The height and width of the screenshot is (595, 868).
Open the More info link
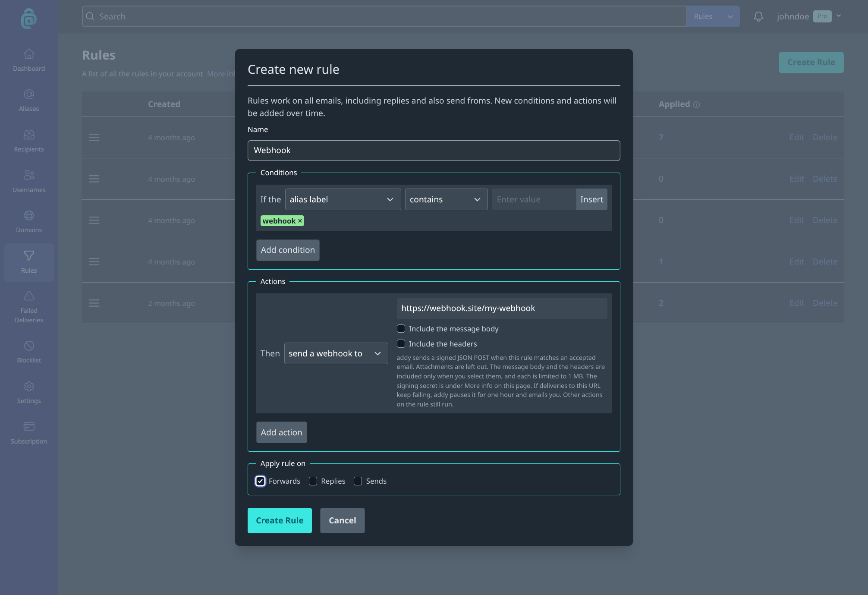coord(221,74)
